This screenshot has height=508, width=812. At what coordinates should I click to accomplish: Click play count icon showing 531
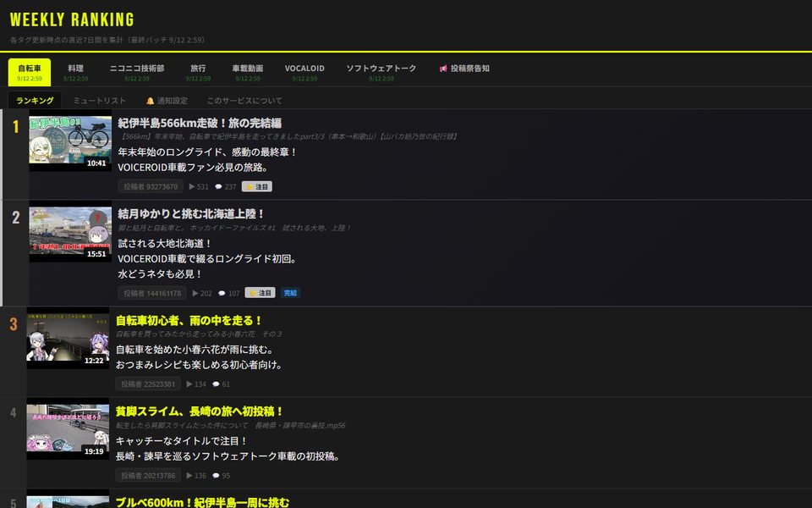[192, 186]
